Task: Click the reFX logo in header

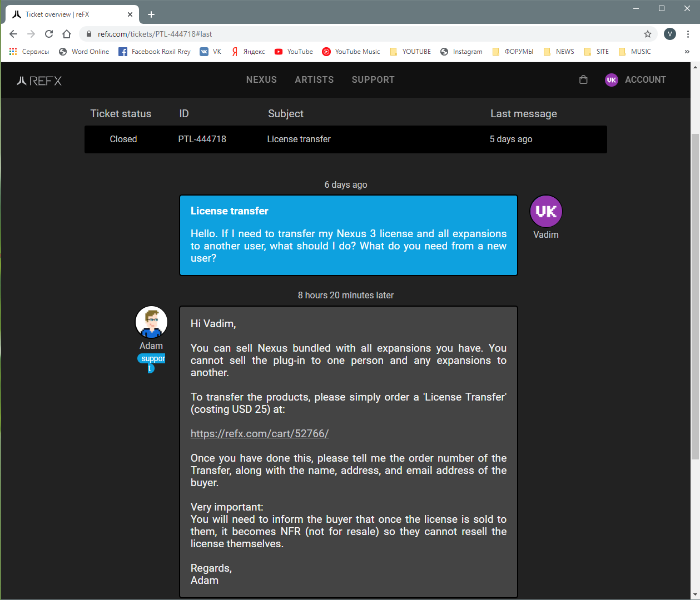Action: point(39,81)
